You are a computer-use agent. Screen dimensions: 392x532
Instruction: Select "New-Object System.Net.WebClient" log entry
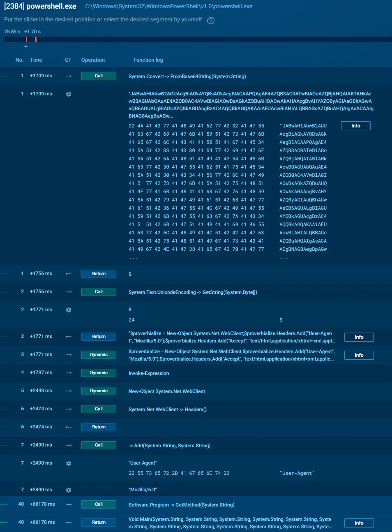[167, 391]
